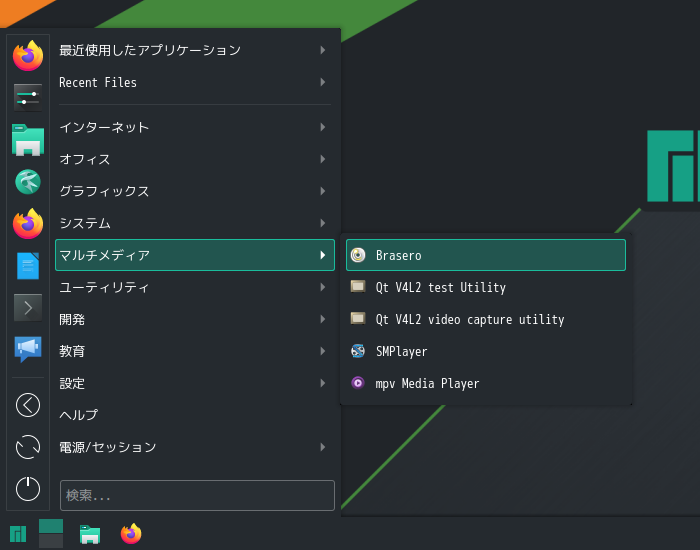Expand the グラフィックス submenu arrow

[323, 191]
